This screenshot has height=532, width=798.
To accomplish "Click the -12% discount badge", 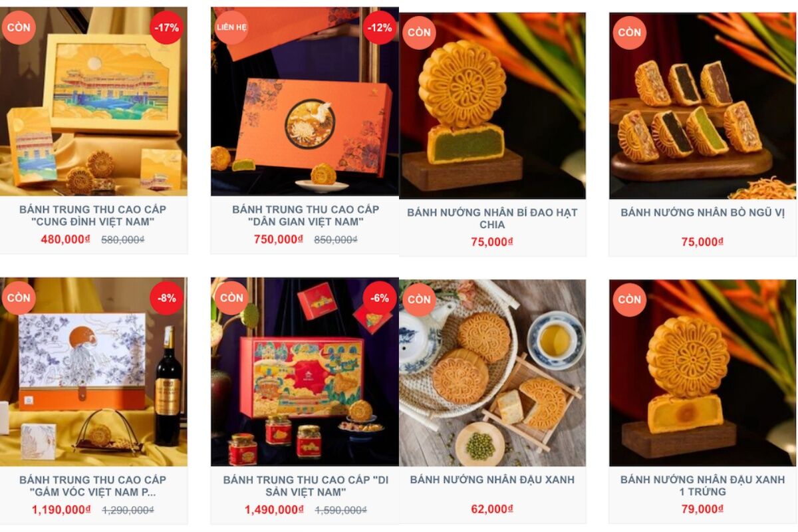I will pos(380,28).
